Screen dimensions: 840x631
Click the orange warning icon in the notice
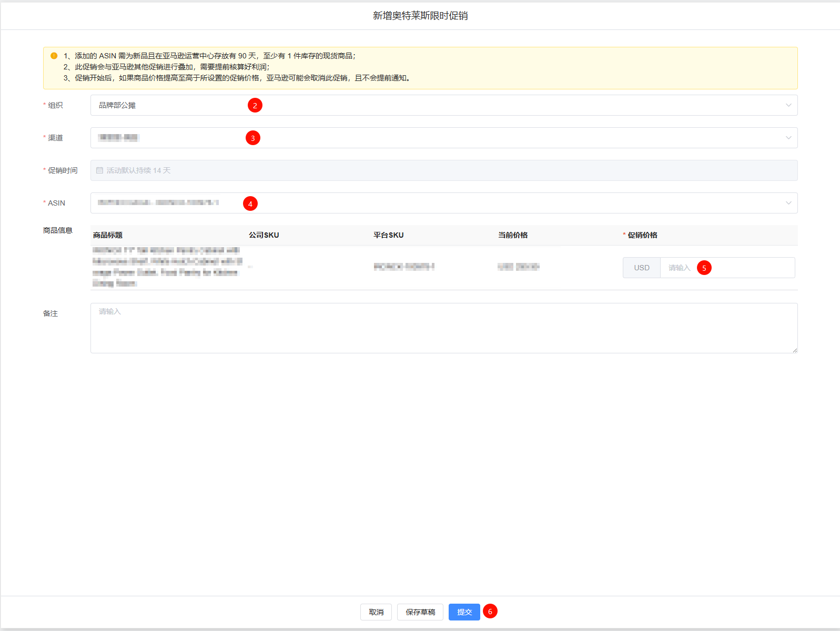pyautogui.click(x=54, y=56)
